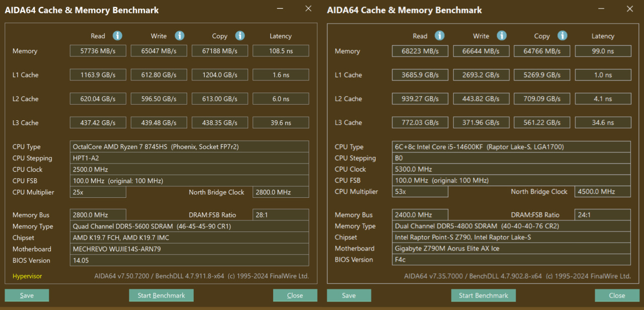Image resolution: width=644 pixels, height=310 pixels.
Task: Click the 53x CPU multiplier field
Action: [420, 192]
